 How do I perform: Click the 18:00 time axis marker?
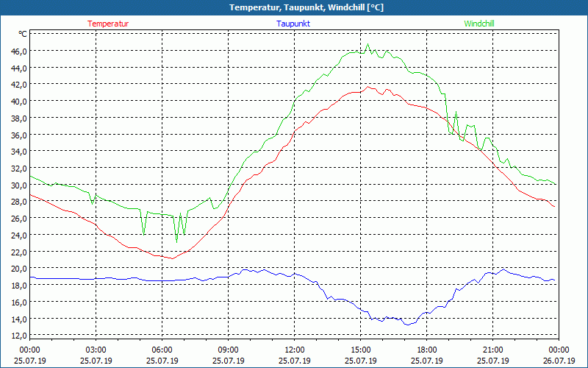[426, 350]
